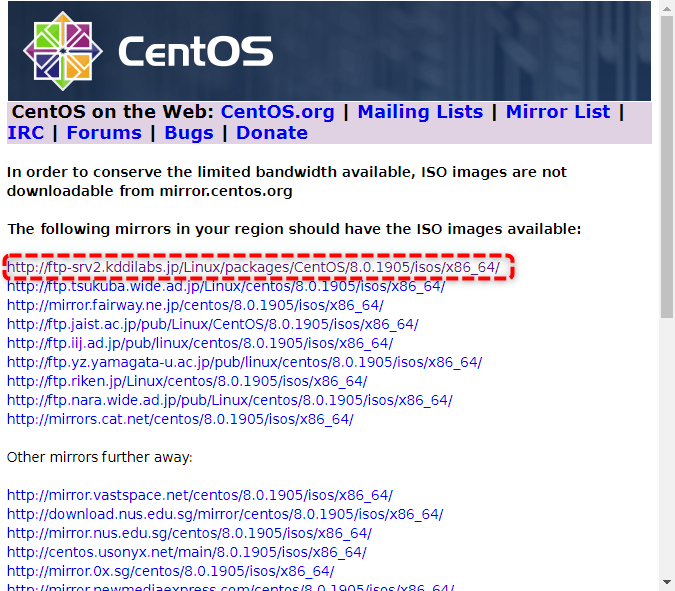Open the ftp.yz.yamagata-u.ac.jp mirror link

[245, 362]
